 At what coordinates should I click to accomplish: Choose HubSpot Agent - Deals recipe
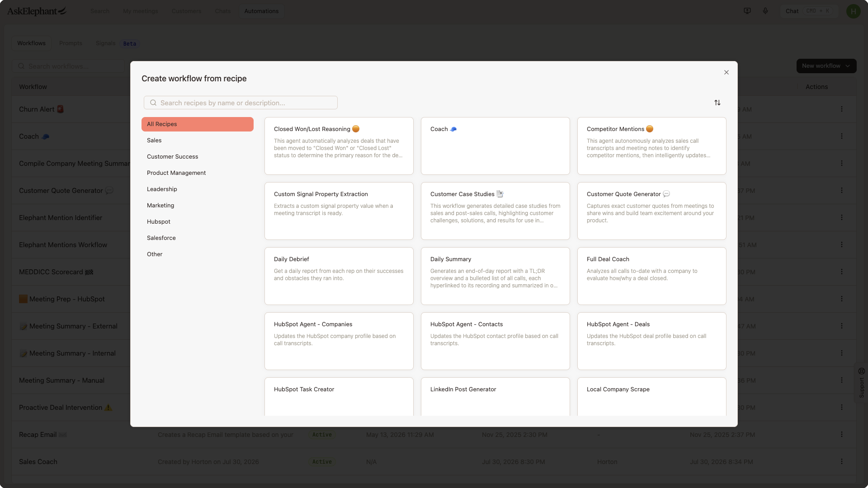click(x=652, y=341)
